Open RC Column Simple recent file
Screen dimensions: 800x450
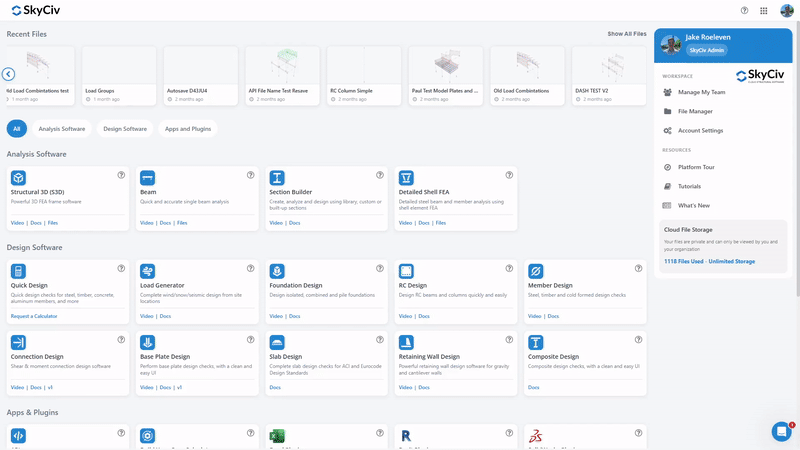click(364, 76)
